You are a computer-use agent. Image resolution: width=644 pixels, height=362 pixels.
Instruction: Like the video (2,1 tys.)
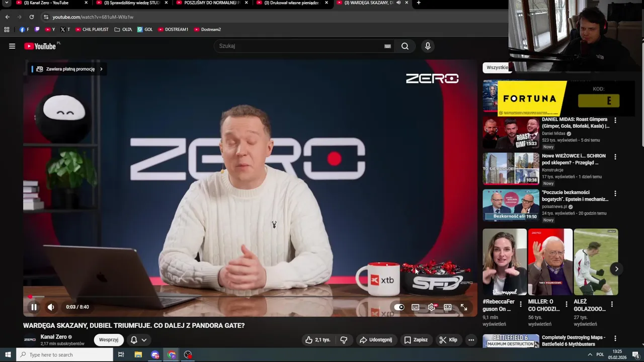point(318,340)
